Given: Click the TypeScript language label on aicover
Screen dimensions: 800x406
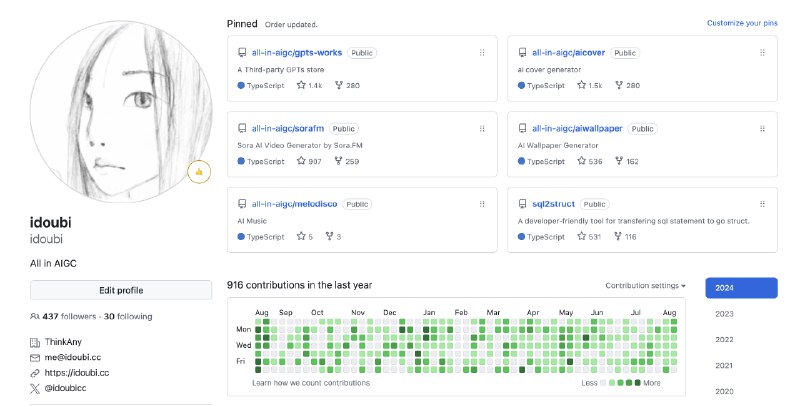Looking at the screenshot, I should [546, 85].
